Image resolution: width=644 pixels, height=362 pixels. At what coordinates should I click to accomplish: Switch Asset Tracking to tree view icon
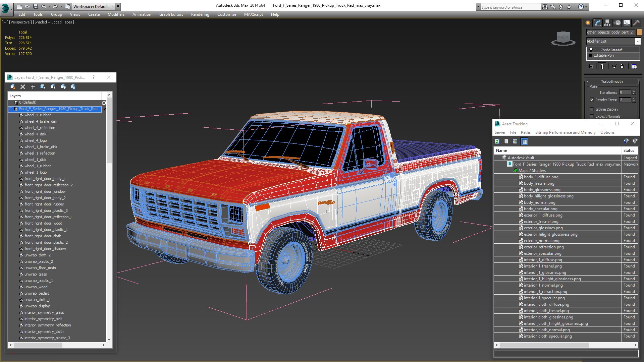[x=515, y=141]
